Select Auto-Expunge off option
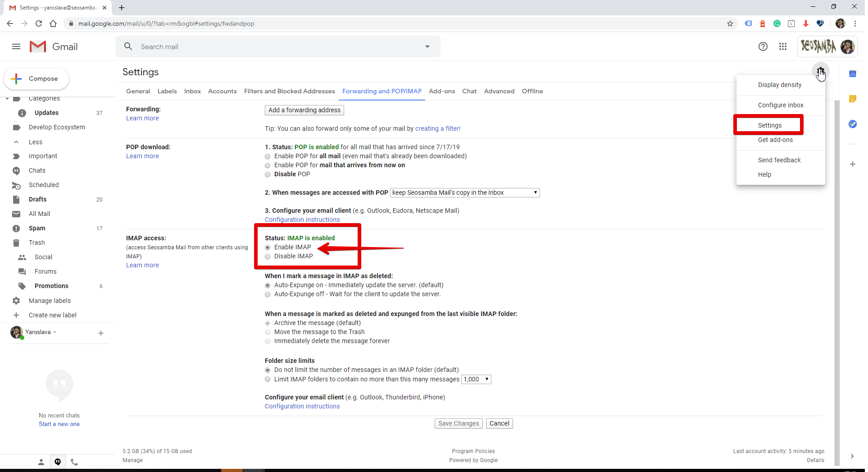The height and width of the screenshot is (472, 868). 268,294
